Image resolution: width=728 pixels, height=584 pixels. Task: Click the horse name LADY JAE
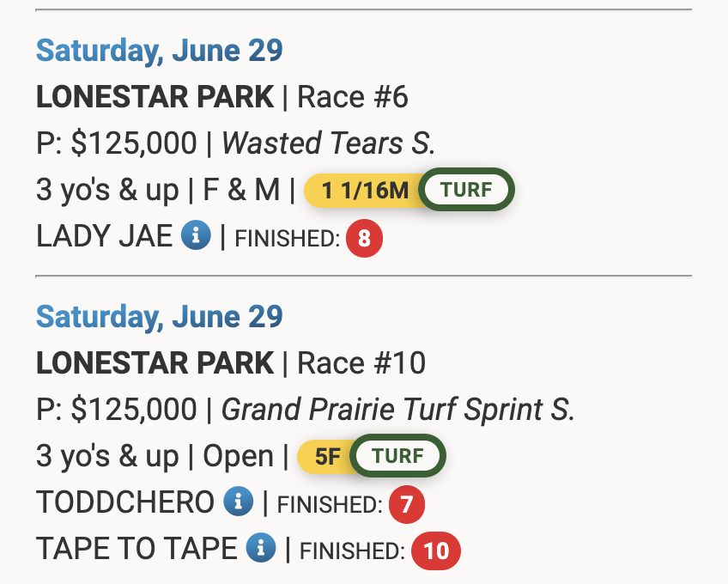pyautogui.click(x=104, y=237)
